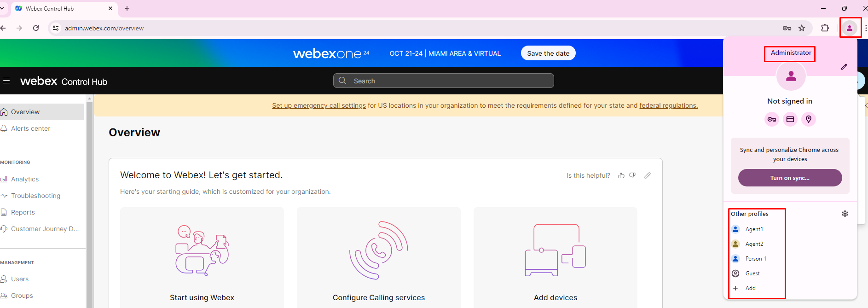Open the Extensions puzzle icon
The width and height of the screenshot is (868, 308).
point(825,28)
